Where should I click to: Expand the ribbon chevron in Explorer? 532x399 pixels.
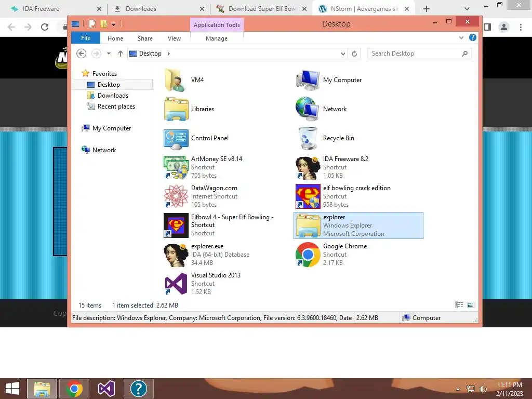(x=461, y=37)
